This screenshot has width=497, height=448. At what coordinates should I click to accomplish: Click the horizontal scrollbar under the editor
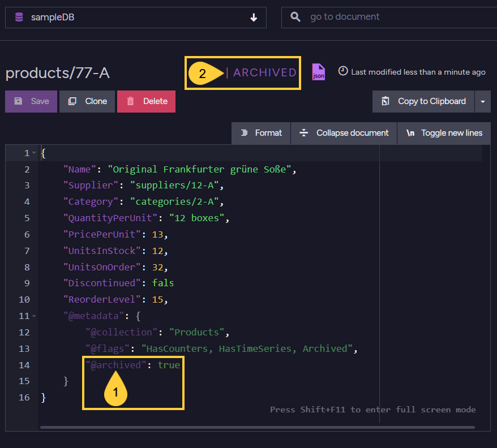point(258,427)
